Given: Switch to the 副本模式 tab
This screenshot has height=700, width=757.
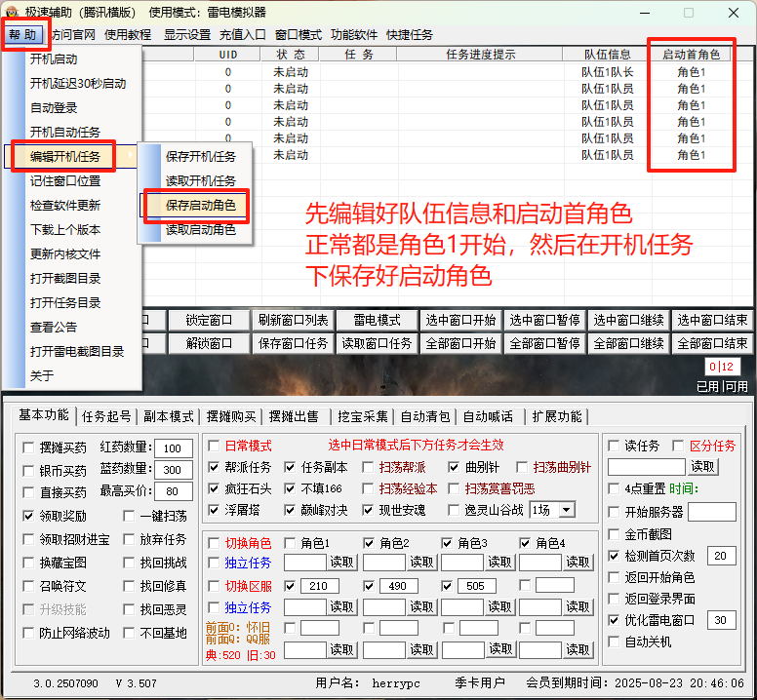Looking at the screenshot, I should (168, 416).
